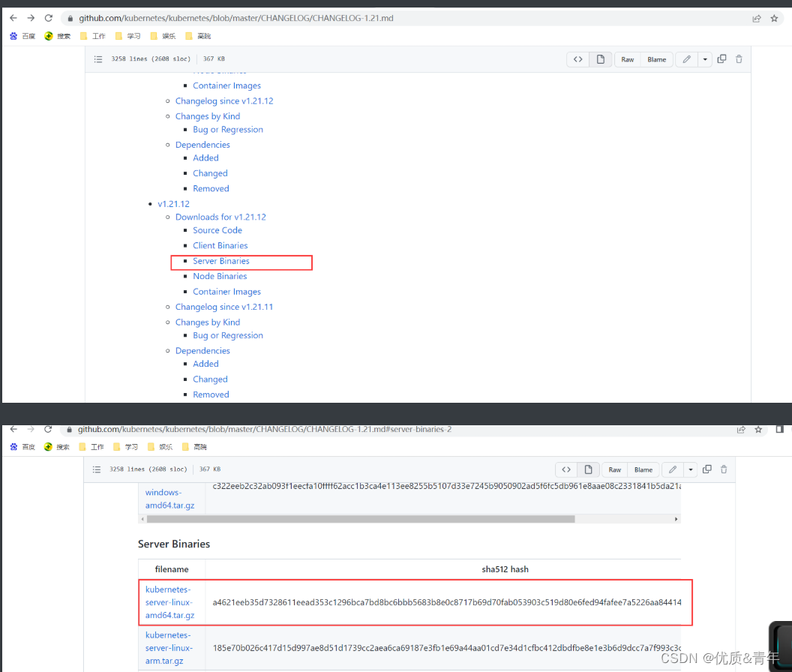
Task: Show source code view in the bottom file header
Action: (x=566, y=469)
